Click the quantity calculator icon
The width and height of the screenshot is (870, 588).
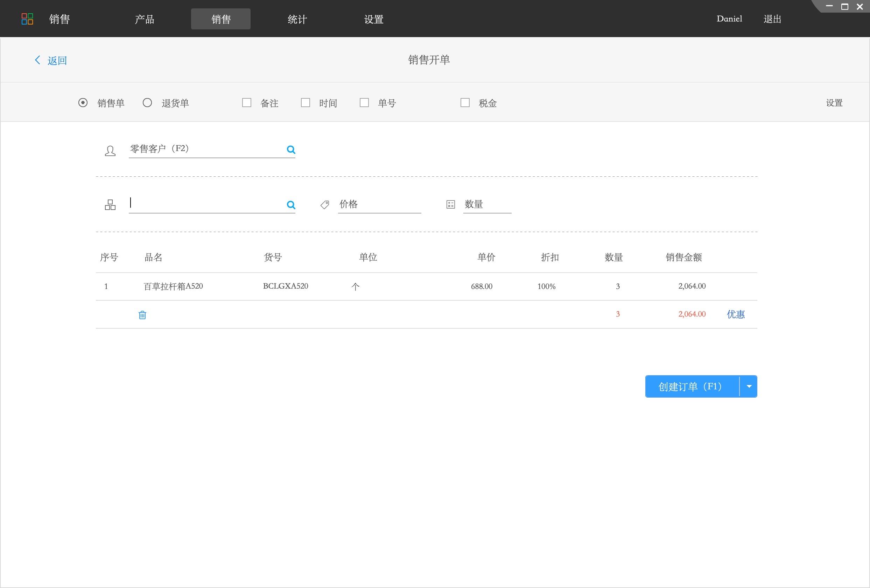coord(451,204)
